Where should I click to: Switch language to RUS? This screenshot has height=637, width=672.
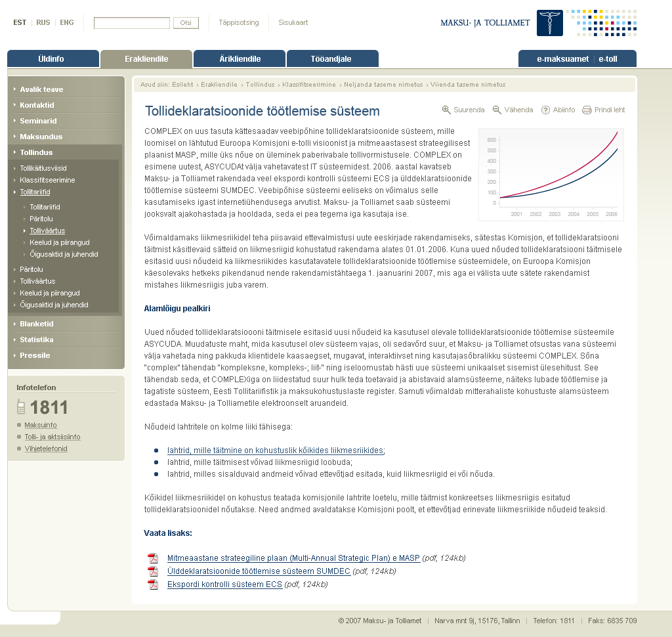(43, 23)
